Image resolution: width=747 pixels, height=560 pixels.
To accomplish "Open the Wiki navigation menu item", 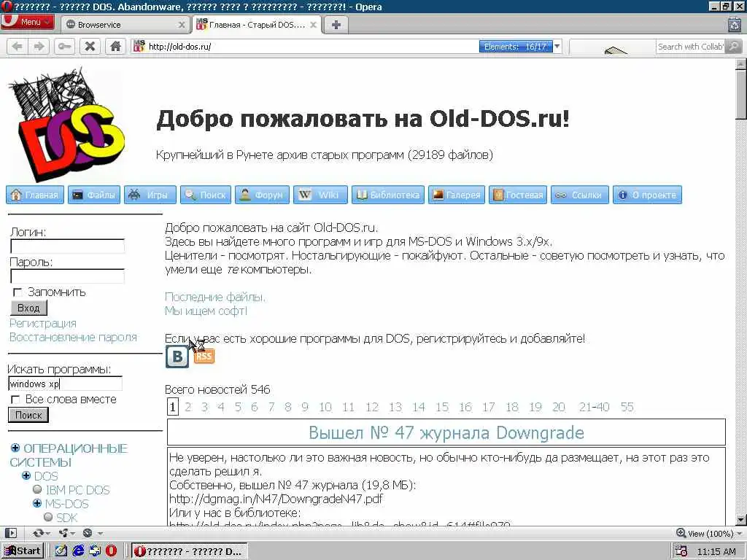I will click(321, 195).
